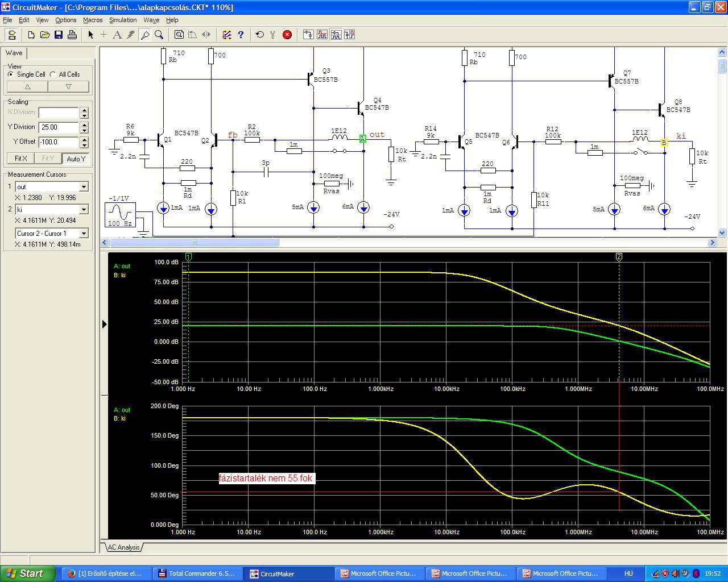Viewport: 728px width, 582px height.
Task: Click the schematic horizontal scrollbar thumb
Action: [x=193, y=243]
